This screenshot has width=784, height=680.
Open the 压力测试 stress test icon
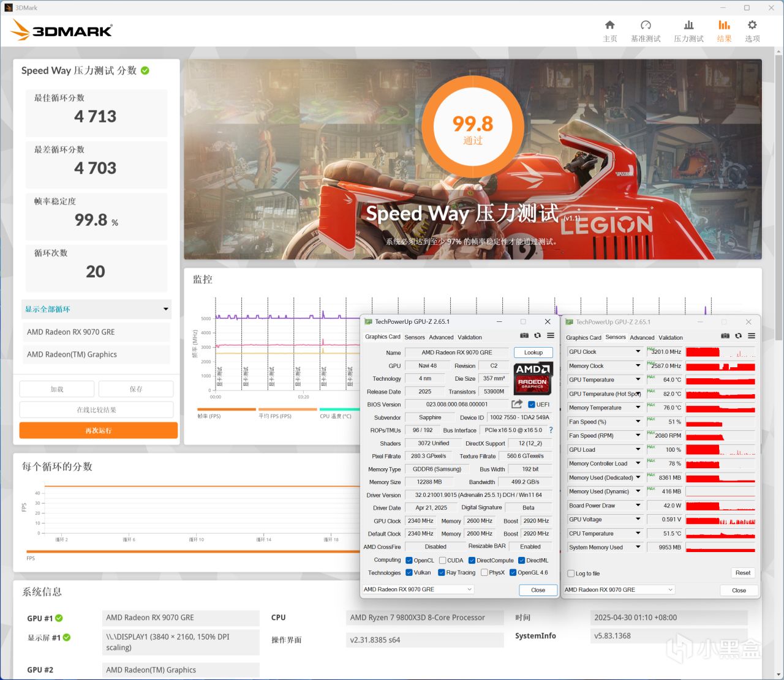(688, 25)
